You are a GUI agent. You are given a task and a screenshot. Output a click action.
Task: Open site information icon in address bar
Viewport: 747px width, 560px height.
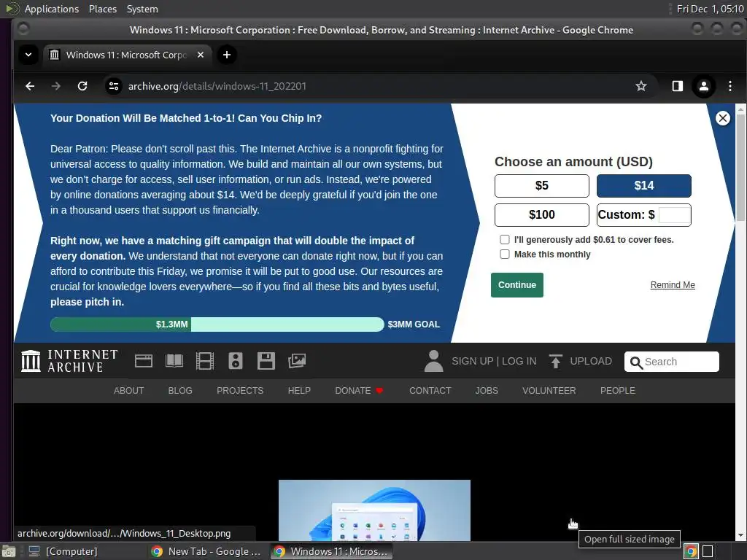(x=114, y=86)
